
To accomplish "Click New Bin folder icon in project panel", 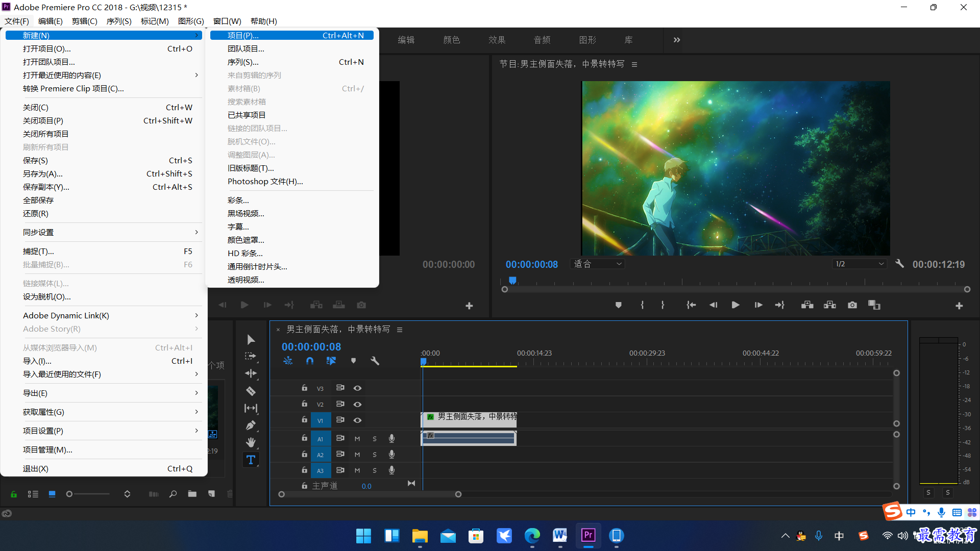I will tap(192, 494).
